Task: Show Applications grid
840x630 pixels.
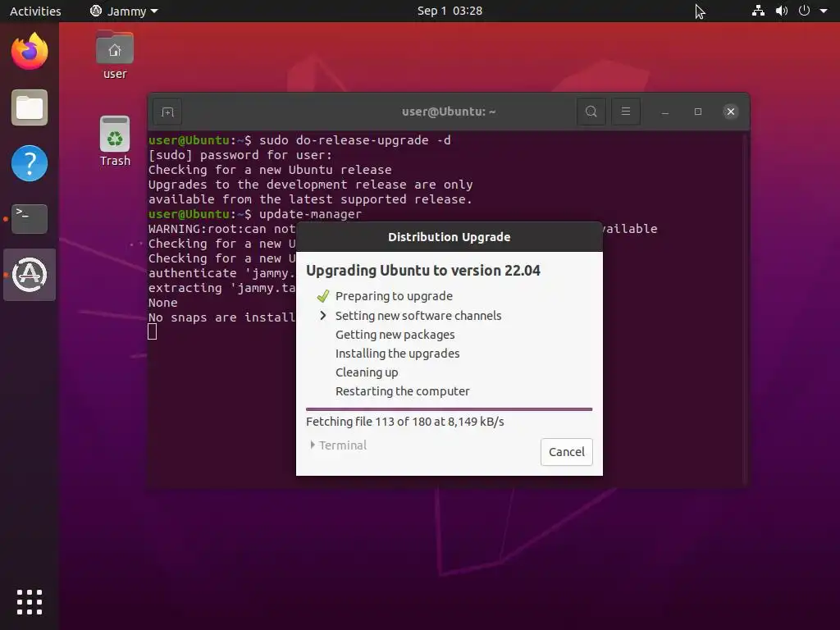Action: [x=30, y=602]
